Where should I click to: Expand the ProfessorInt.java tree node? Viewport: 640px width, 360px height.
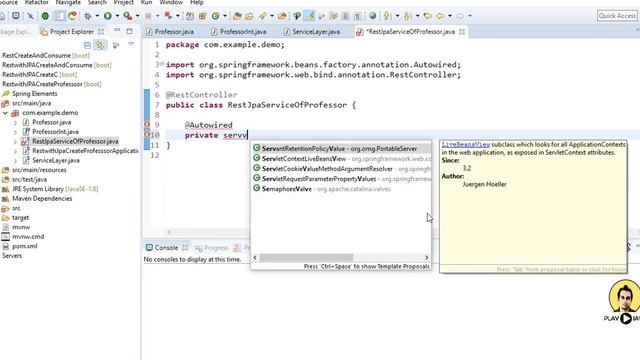(x=15, y=132)
